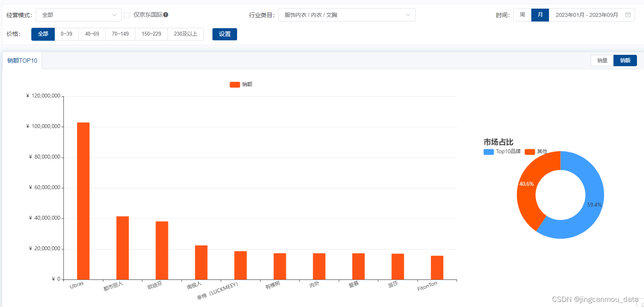The width and height of the screenshot is (644, 307).
Task: Select the 全部 price filter
Action: click(43, 34)
